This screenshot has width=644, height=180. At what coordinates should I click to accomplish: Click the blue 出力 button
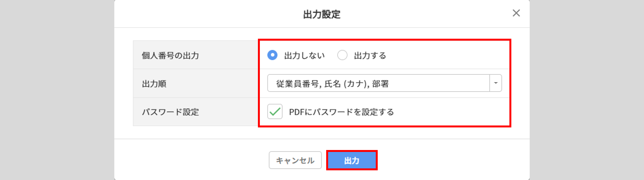352,160
